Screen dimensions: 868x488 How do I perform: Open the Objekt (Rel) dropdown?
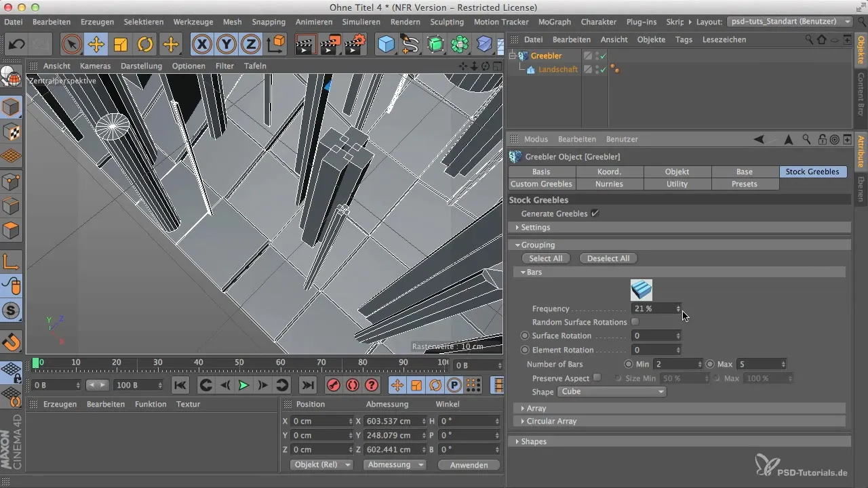(x=322, y=465)
